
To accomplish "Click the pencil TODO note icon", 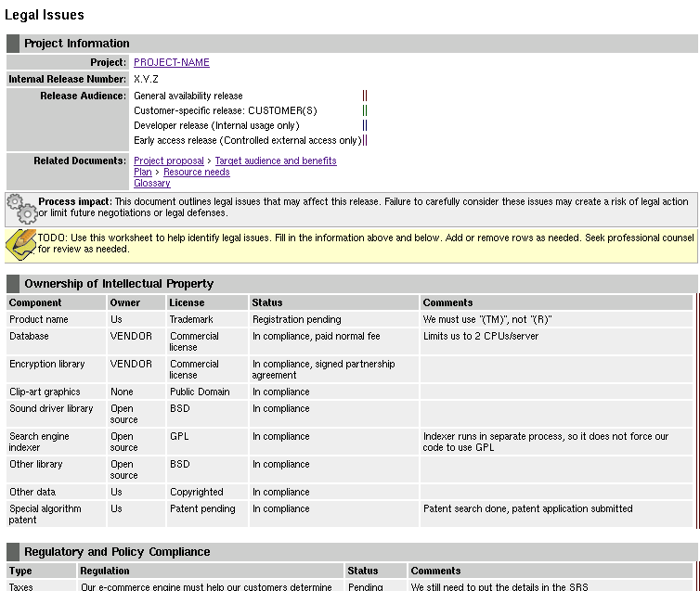I will [20, 244].
